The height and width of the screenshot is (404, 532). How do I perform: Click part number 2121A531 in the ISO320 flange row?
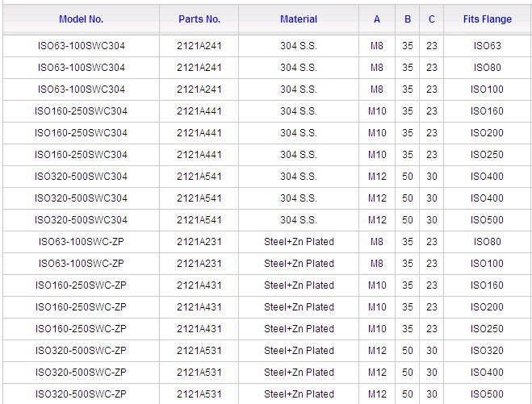pyautogui.click(x=199, y=351)
